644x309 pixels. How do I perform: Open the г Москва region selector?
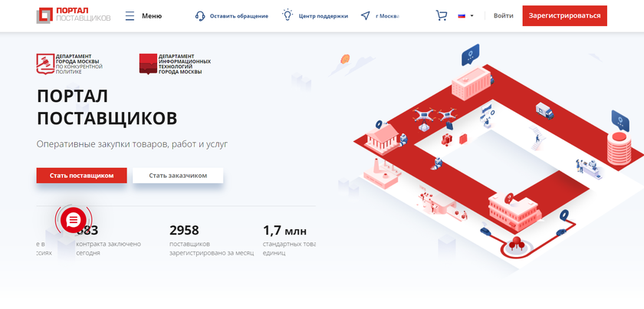click(x=387, y=15)
